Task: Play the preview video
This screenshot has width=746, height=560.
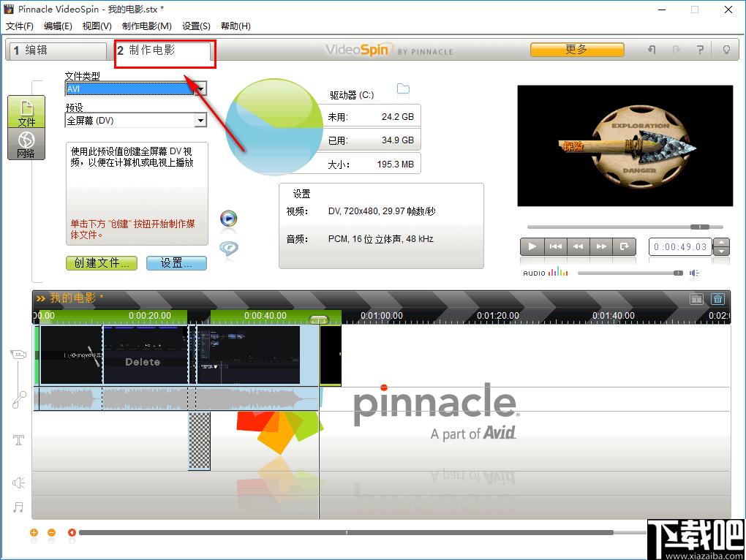Action: click(532, 246)
